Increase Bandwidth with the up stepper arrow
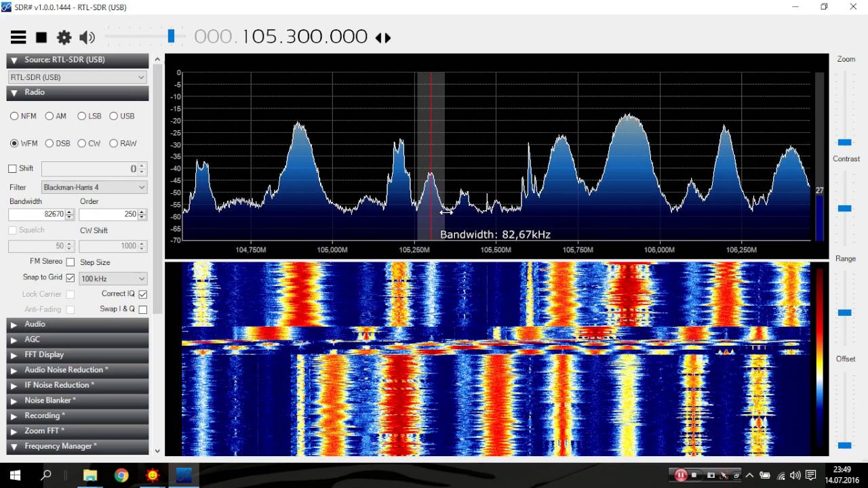 tap(69, 211)
